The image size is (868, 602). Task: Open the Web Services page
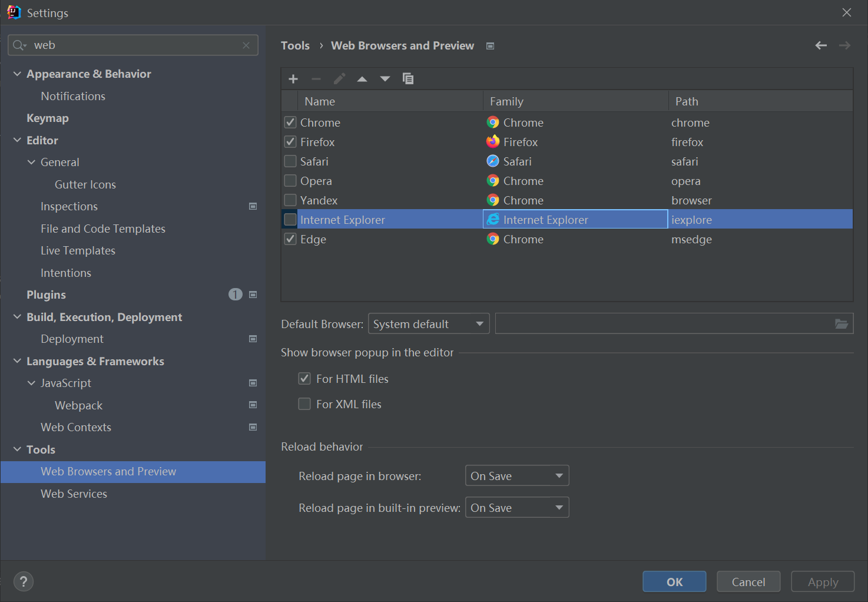pos(74,494)
